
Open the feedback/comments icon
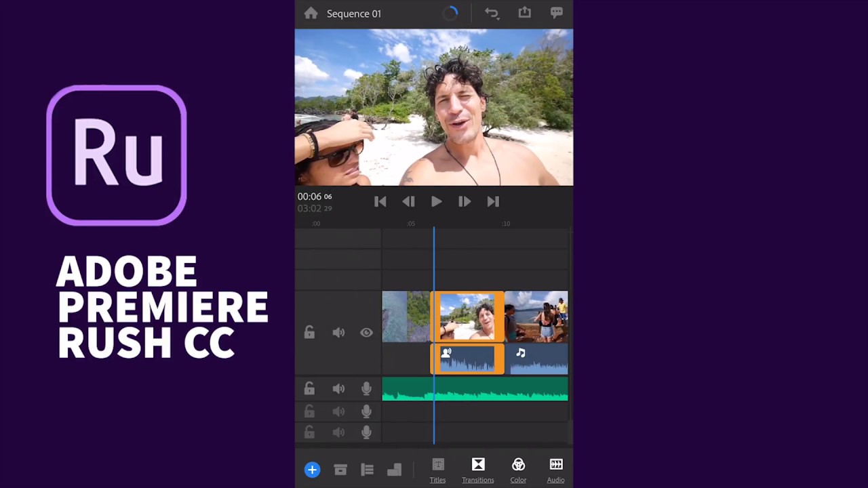click(556, 12)
